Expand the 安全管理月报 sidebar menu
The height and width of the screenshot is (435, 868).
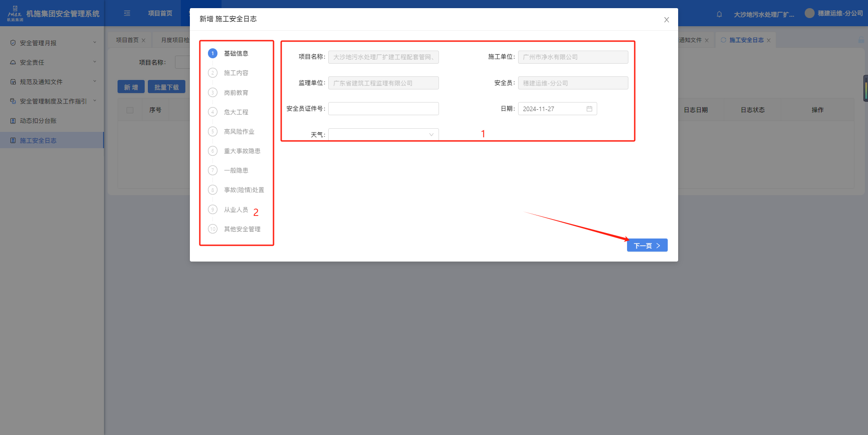click(52, 43)
